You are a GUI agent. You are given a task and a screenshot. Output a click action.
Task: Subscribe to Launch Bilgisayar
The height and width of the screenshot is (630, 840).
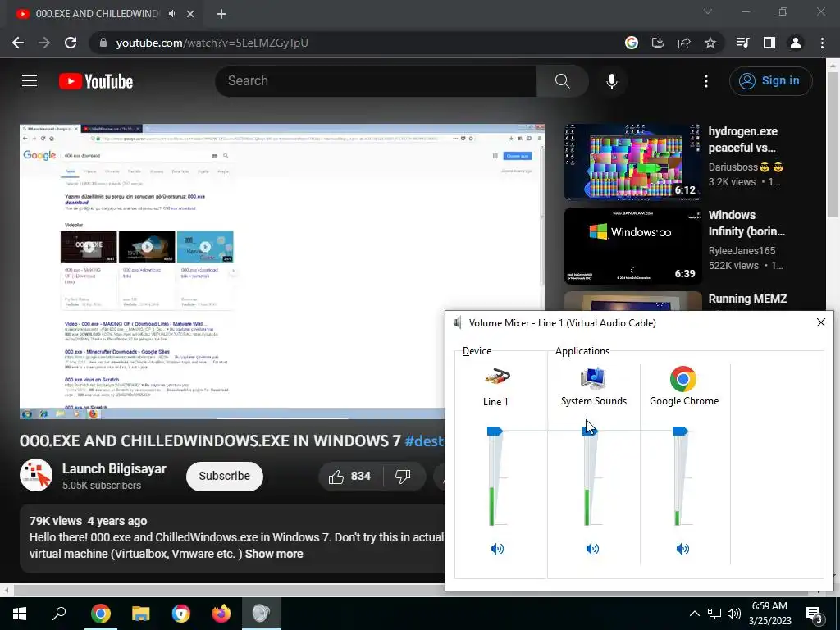point(225,476)
